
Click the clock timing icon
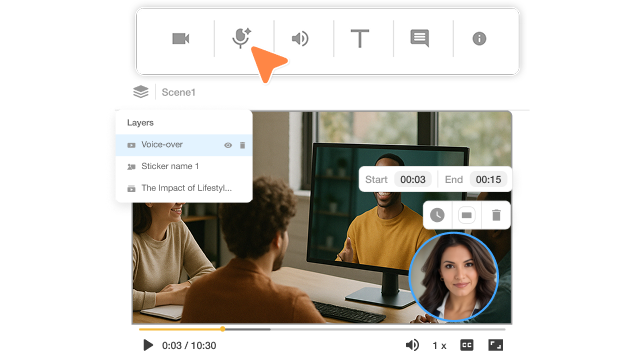(437, 215)
